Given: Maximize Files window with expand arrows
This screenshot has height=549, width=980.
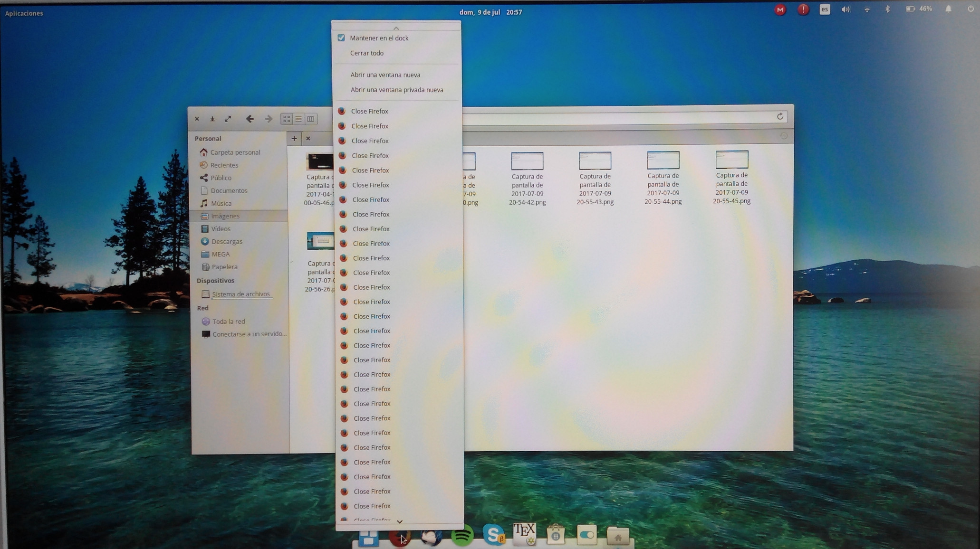Looking at the screenshot, I should tap(228, 119).
